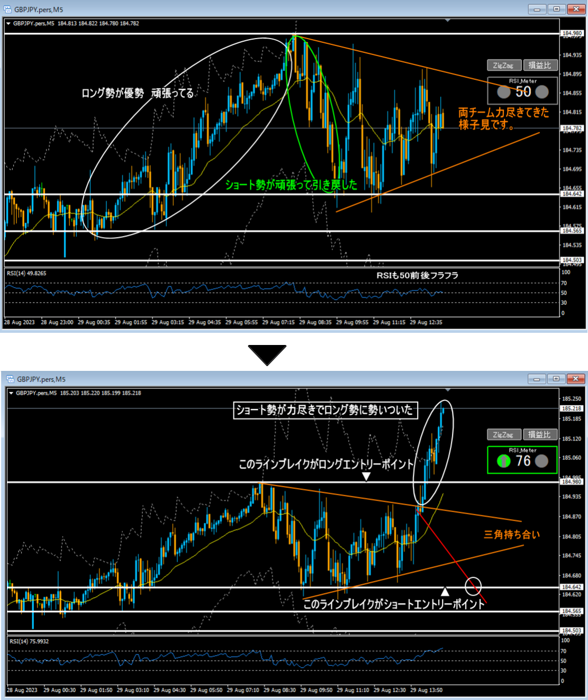588x700 pixels.
Task: Maximize the top GBPJPY chart window
Action: pyautogui.click(x=556, y=9)
